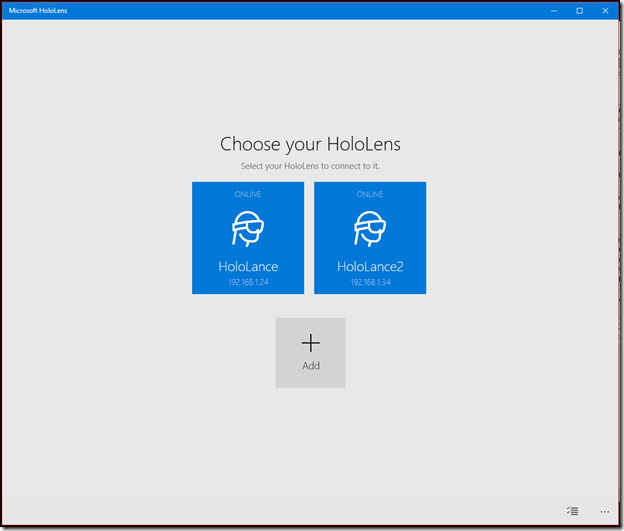
Task: Maximize the Microsoft HoloLens window
Action: click(x=580, y=11)
